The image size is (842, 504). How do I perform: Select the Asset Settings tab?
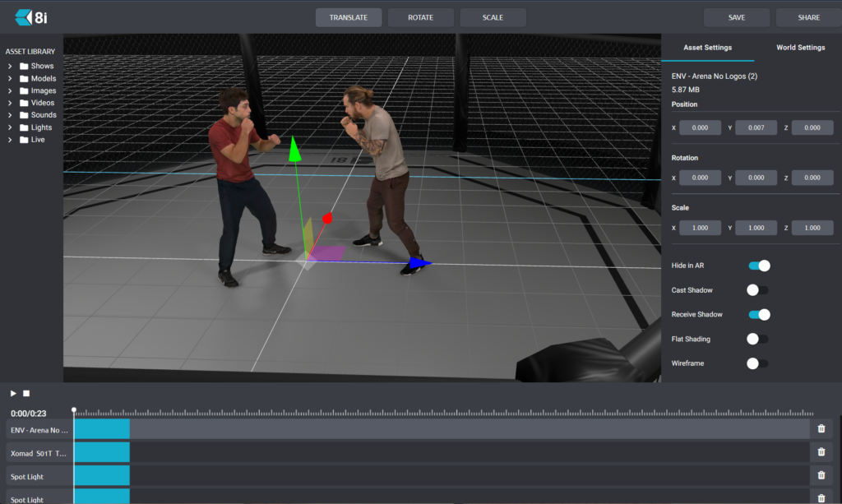tap(707, 48)
